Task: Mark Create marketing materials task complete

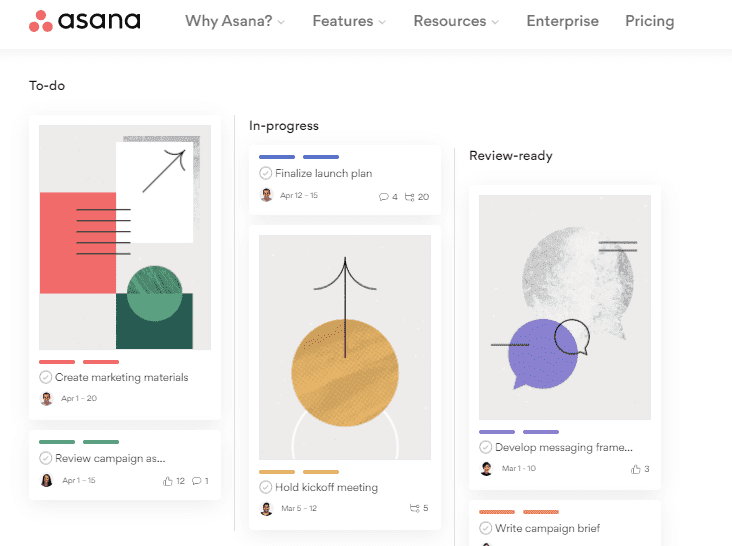Action: (45, 377)
